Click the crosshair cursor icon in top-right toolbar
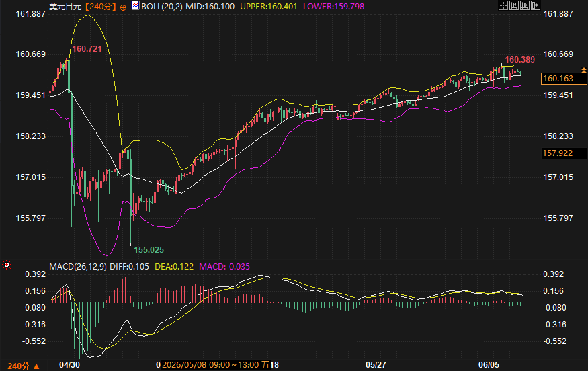588x371 pixels. pyautogui.click(x=503, y=5)
